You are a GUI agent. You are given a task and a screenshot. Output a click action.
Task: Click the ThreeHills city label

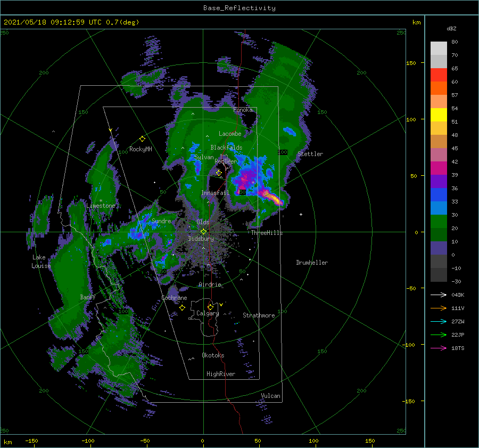(267, 233)
